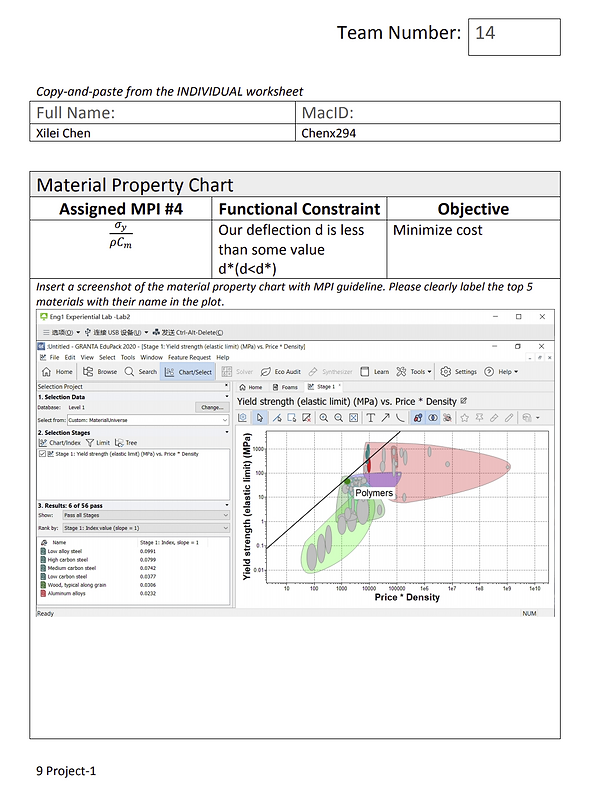This screenshot has height=789, width=600.
Task: Open the View menu
Action: point(87,358)
